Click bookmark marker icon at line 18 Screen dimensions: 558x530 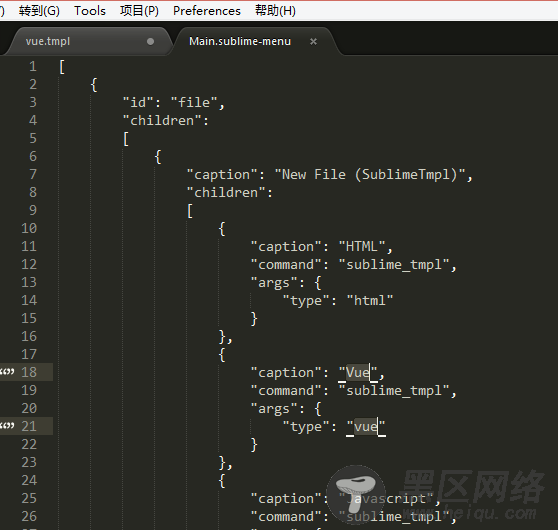(x=7, y=372)
